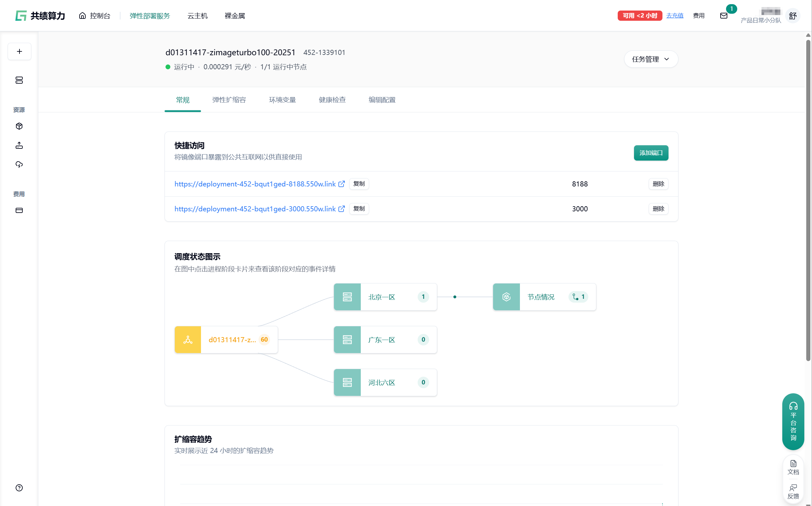Click the 去充值 recharge link
The width and height of the screenshot is (812, 506).
[674, 16]
